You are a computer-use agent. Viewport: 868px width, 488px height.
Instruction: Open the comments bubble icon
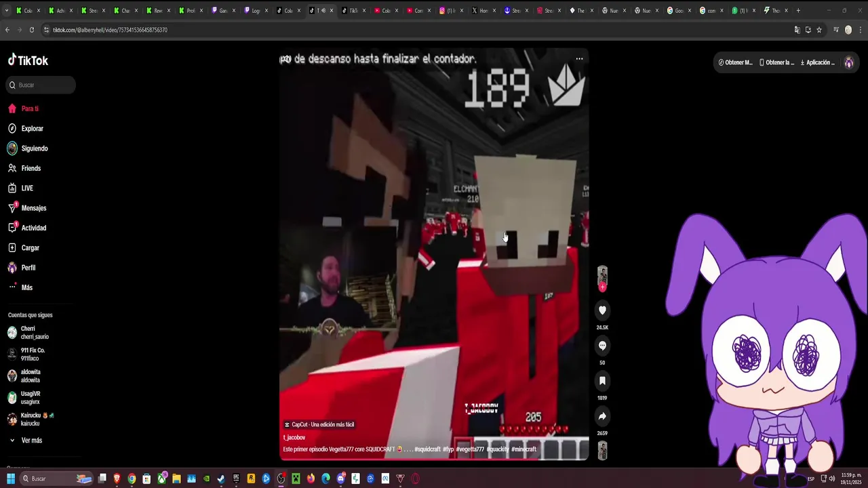[602, 346]
